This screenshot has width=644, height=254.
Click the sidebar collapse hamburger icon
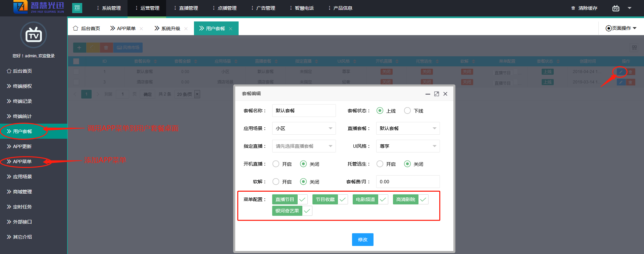[x=77, y=8]
